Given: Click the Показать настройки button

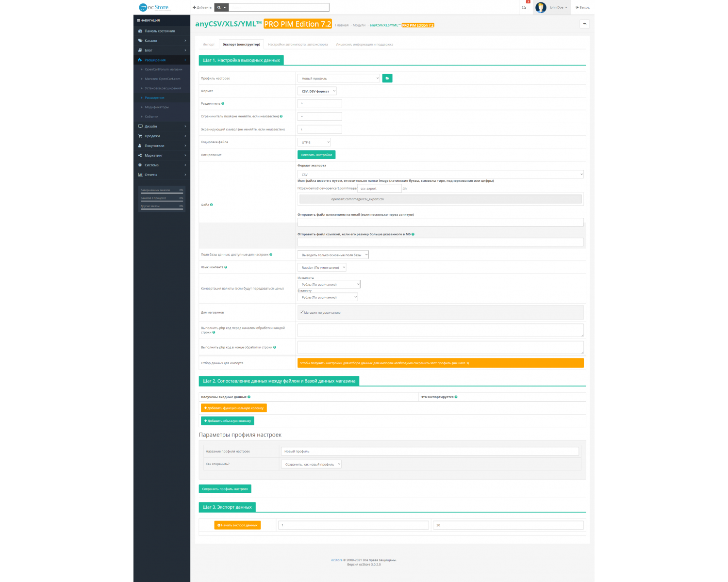Looking at the screenshot, I should [316, 154].
